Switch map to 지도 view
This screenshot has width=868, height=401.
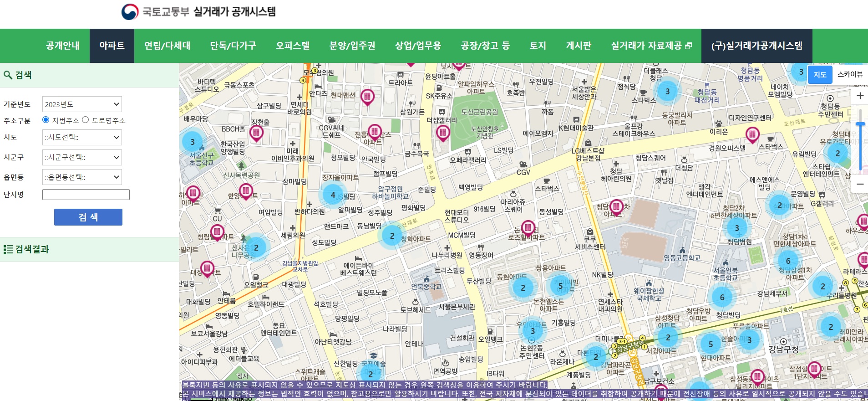tap(820, 75)
